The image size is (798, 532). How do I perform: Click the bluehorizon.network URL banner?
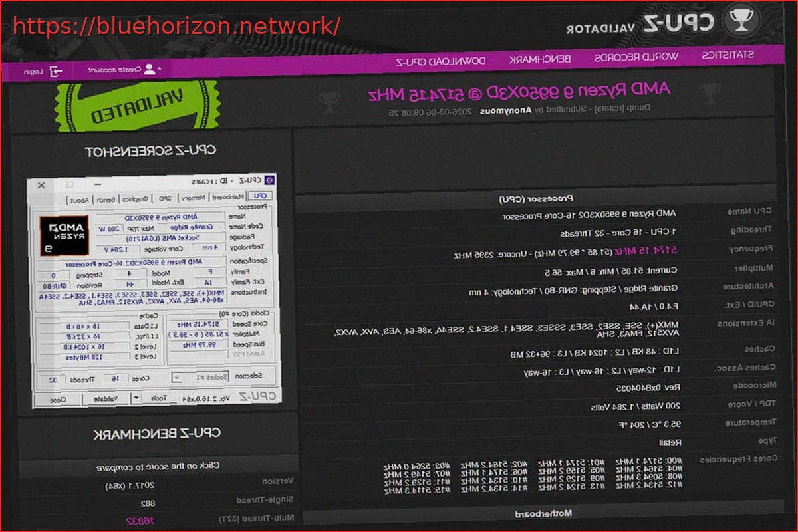(174, 27)
